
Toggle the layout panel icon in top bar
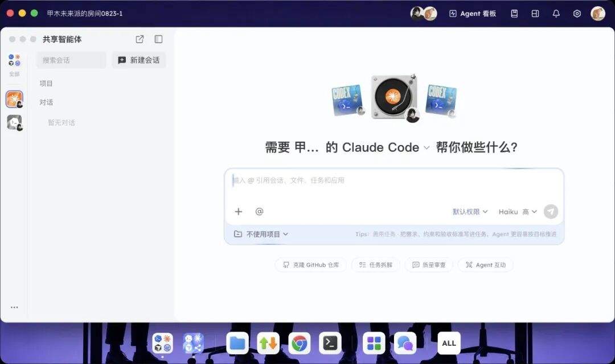(535, 14)
